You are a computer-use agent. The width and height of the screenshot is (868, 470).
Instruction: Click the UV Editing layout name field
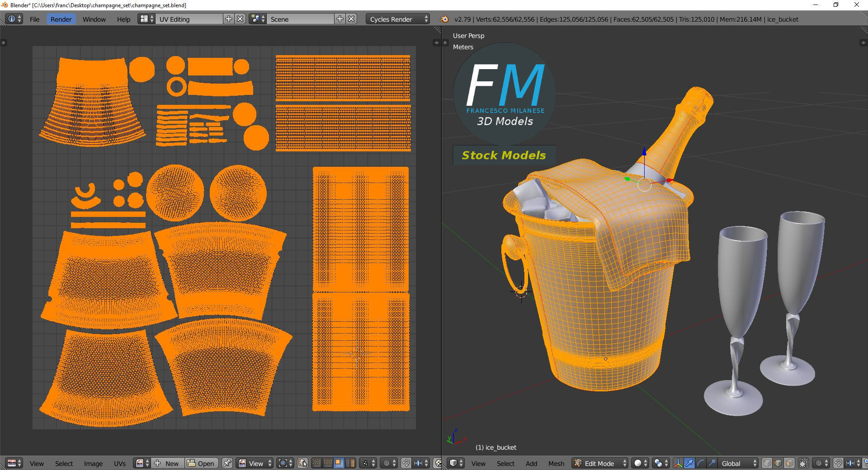tap(189, 19)
